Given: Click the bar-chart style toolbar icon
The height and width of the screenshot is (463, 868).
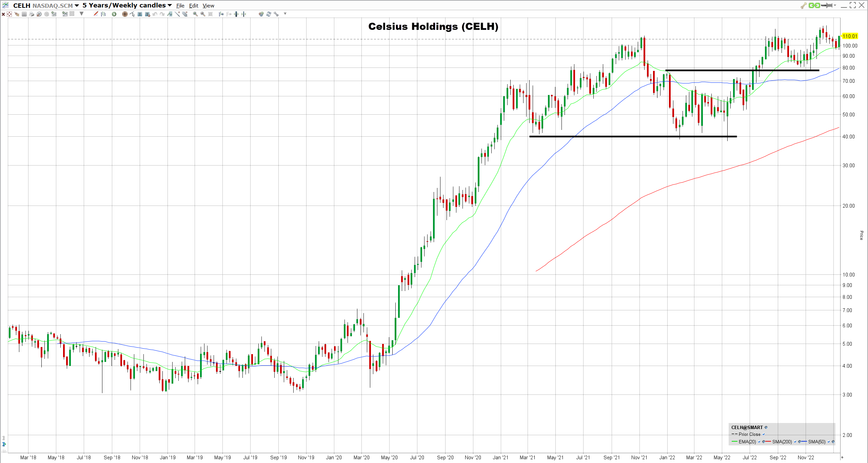Looking at the screenshot, I should pyautogui.click(x=103, y=14).
